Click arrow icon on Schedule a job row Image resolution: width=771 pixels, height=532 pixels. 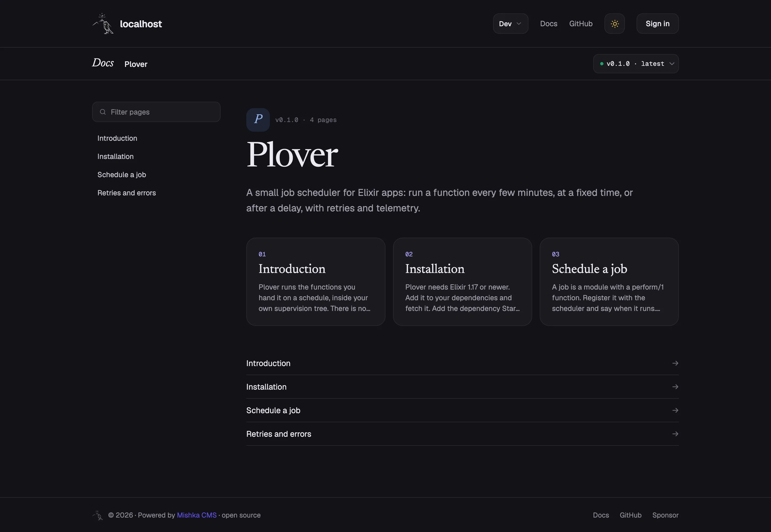pyautogui.click(x=675, y=410)
